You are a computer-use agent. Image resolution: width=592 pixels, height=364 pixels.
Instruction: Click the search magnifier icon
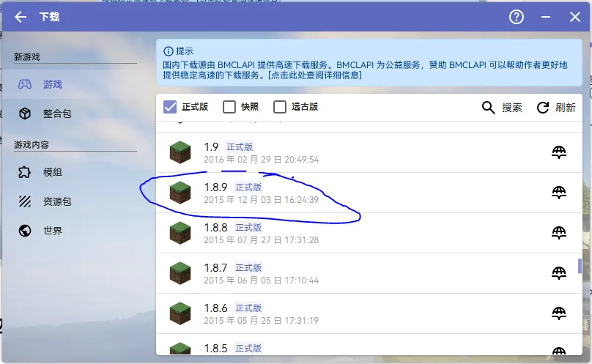tap(489, 108)
